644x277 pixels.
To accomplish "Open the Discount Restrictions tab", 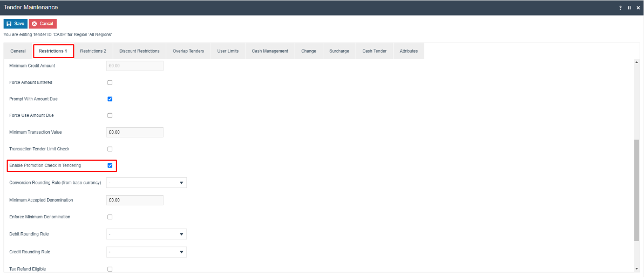I will tap(139, 51).
